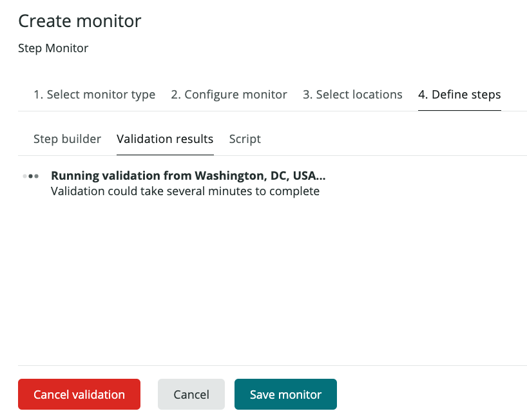
Task: Navigate to step 3 Select locations
Action: pos(352,94)
